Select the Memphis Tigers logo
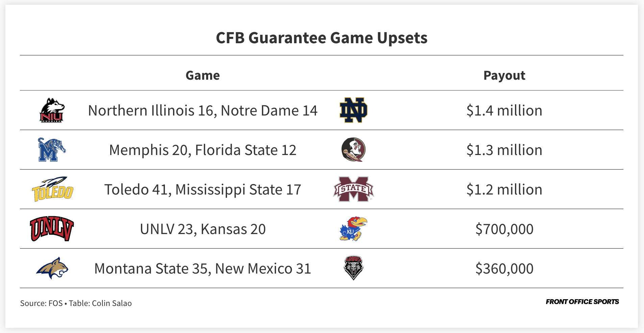 [x=52, y=150]
